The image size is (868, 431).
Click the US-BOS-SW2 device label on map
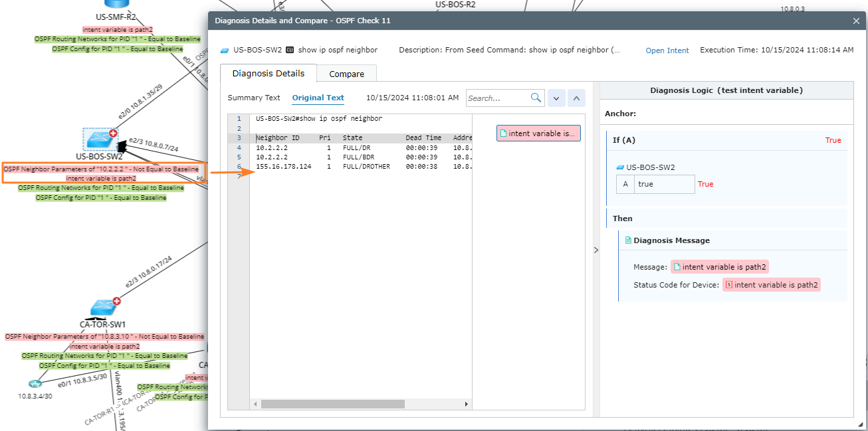click(x=99, y=157)
